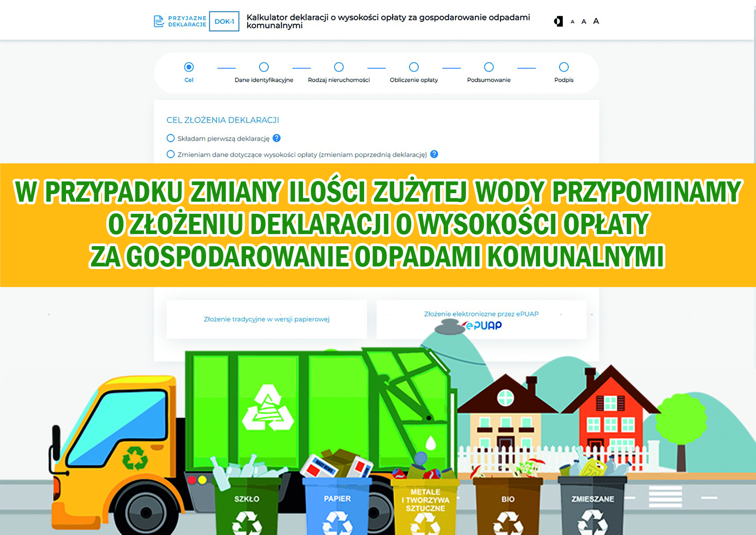Image resolution: width=756 pixels, height=535 pixels.
Task: Click the active "Cel" step circle
Action: pos(189,66)
